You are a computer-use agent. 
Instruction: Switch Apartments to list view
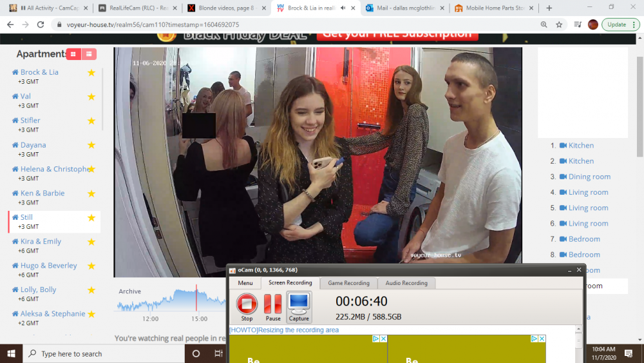(89, 54)
